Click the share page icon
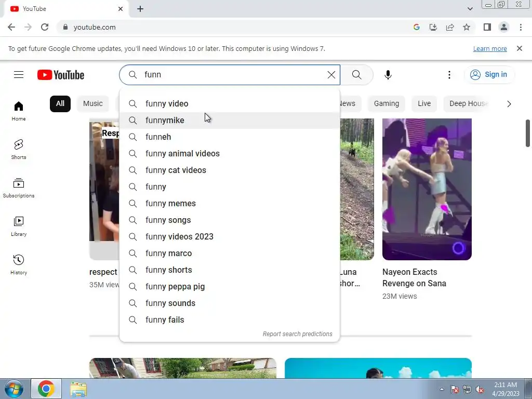 450,27
